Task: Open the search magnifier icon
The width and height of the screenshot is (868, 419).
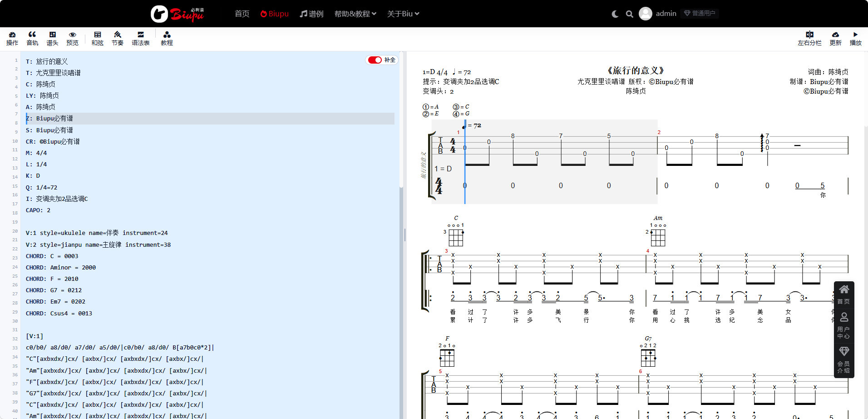Action: 629,14
